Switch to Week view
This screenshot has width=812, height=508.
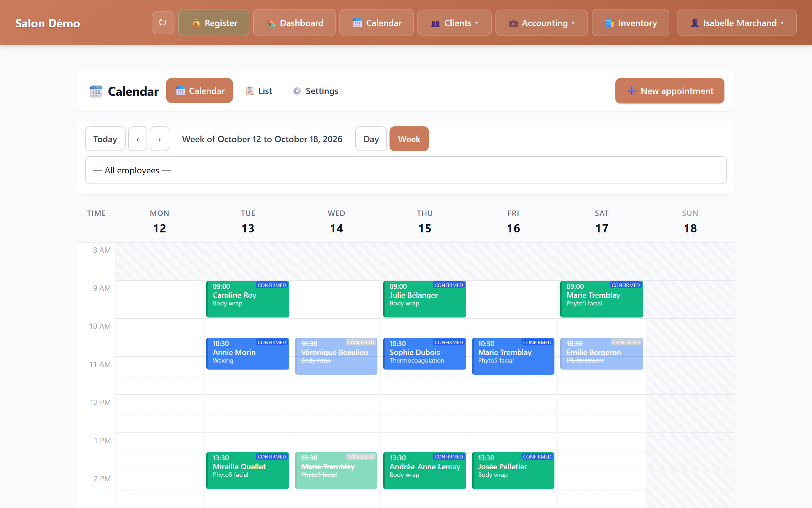[x=409, y=139]
